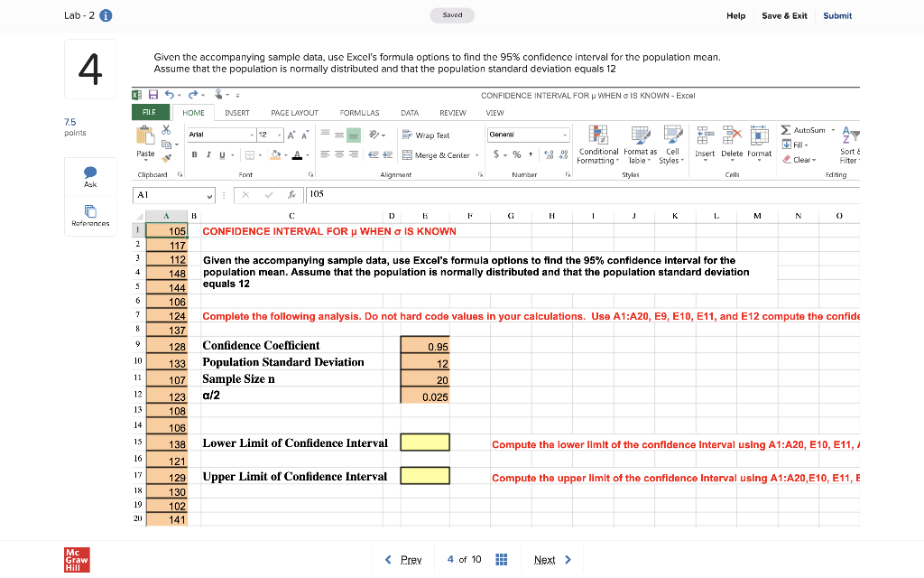Click the Percent Style icon
The width and height of the screenshot is (924, 578).
coord(517,154)
